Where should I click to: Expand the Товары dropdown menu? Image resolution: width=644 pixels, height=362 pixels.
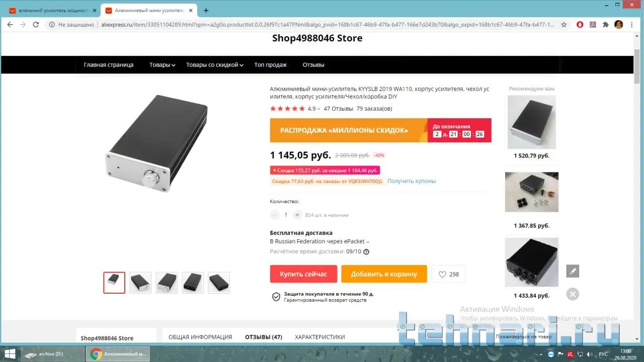tap(162, 65)
